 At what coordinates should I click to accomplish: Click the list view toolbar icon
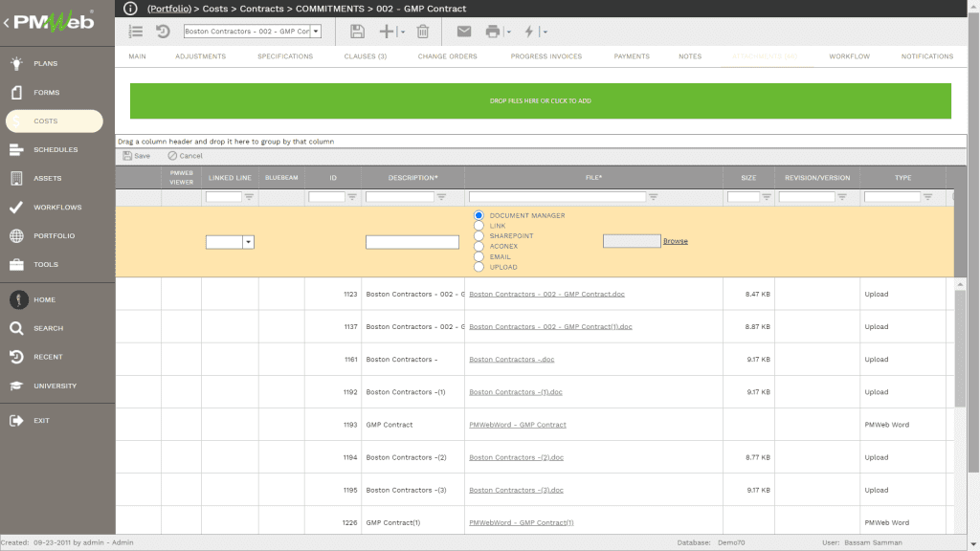136,32
